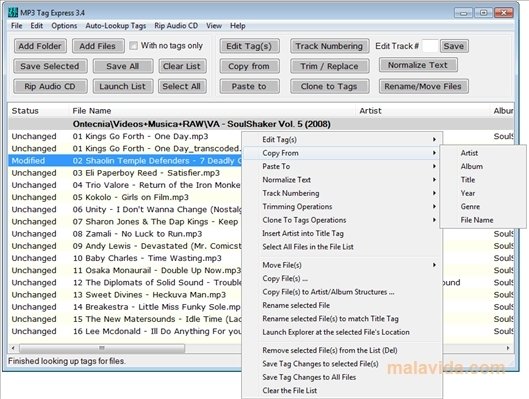Image resolution: width=529 pixels, height=399 pixels.
Task: Click the Normalize Text toolbar button
Action: pyautogui.click(x=418, y=65)
